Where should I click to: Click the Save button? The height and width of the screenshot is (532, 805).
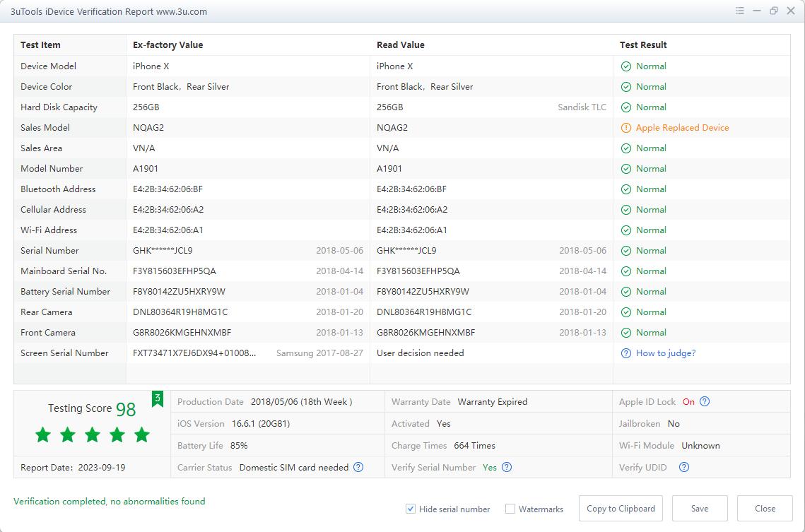point(700,508)
